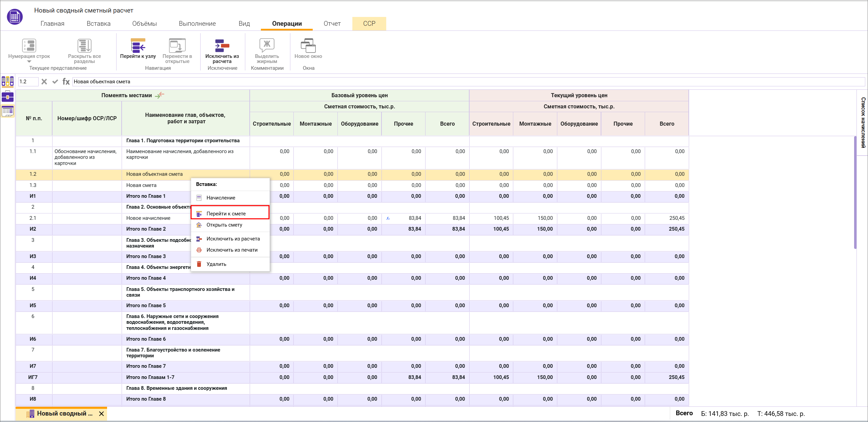868x422 pixels.
Task: Click the briefcase icon in left sidebar
Action: [x=7, y=97]
